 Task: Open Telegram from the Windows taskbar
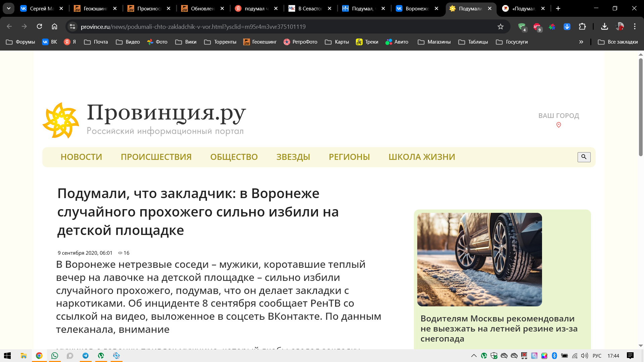pos(86,356)
